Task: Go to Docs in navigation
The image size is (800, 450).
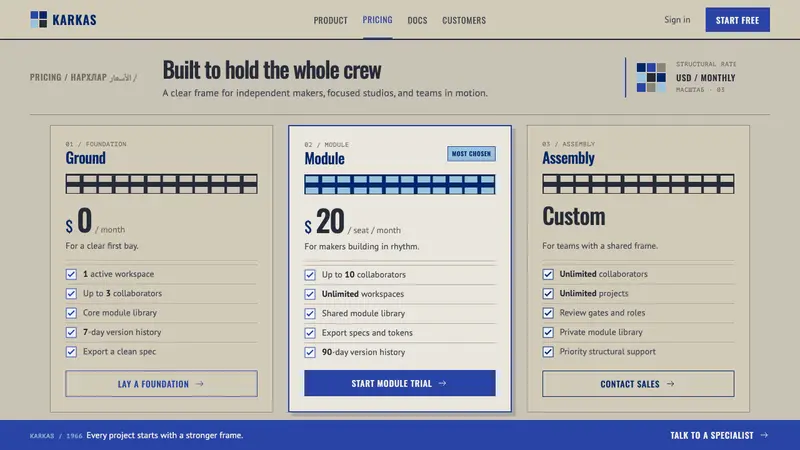Action: click(417, 20)
